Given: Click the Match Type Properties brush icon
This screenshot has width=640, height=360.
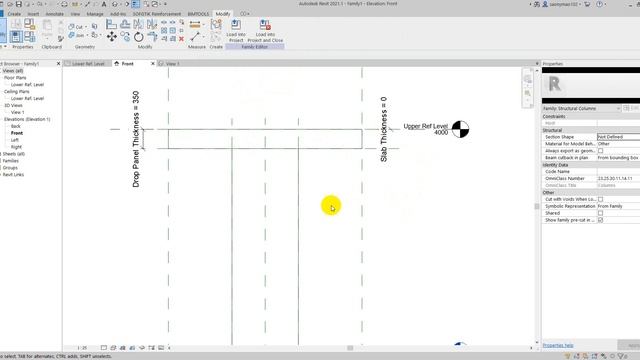Looking at the screenshot, I should [x=61, y=39].
